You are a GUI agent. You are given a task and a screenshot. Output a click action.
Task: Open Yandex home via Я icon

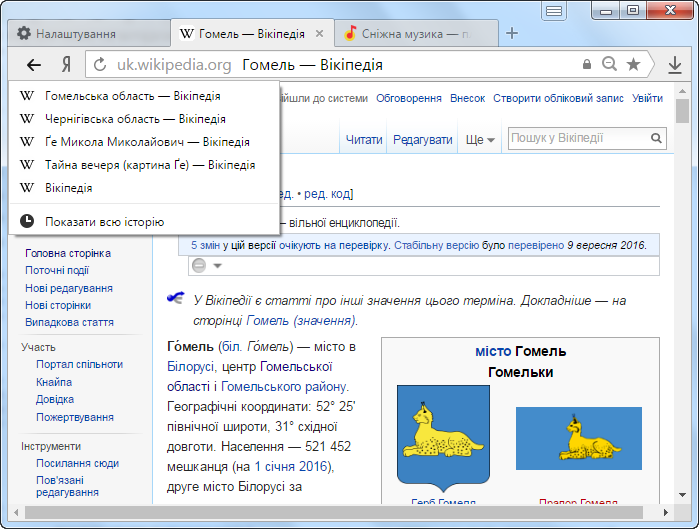click(x=66, y=65)
